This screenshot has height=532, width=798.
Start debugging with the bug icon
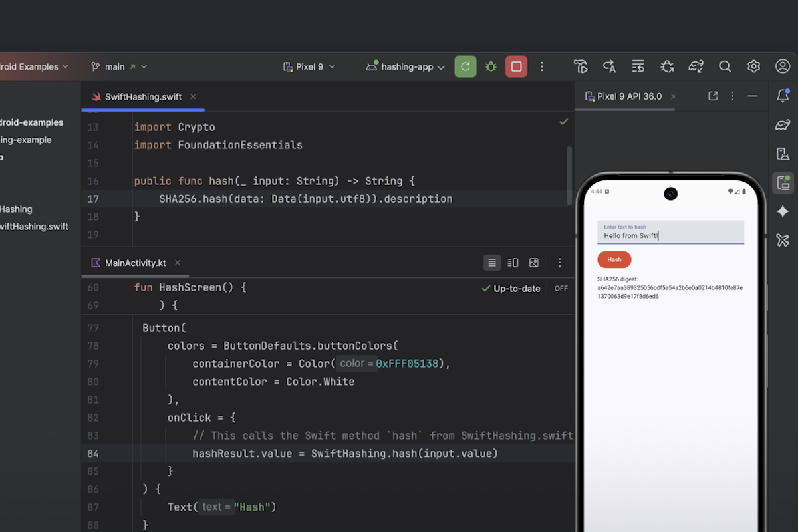pyautogui.click(x=491, y=66)
